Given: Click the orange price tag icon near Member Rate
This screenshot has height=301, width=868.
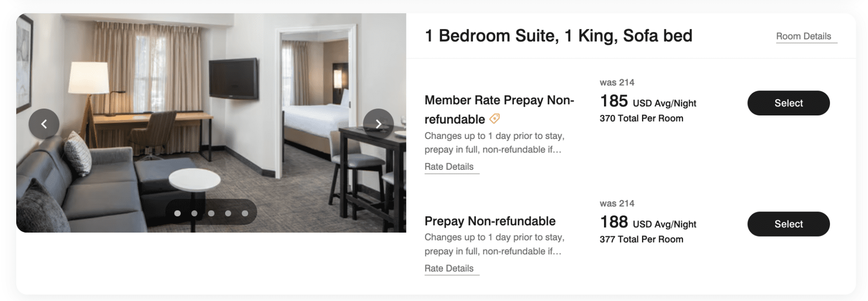Looking at the screenshot, I should click(x=495, y=119).
